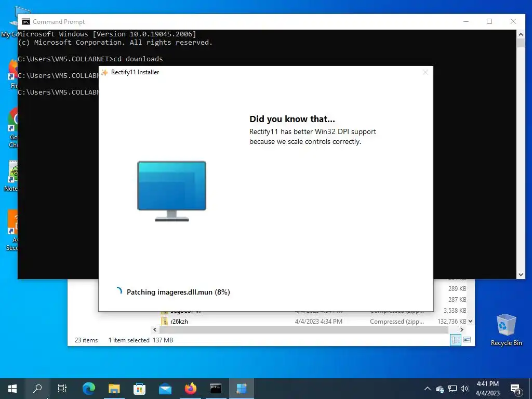Click the '1 item selected 137 MB' status text
The image size is (532, 399).
point(141,340)
